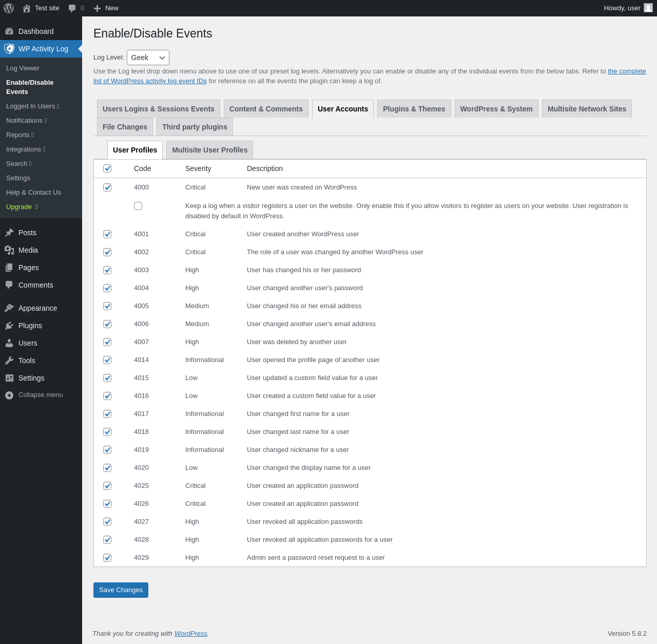Disable event 4007 user deleted checkbox

click(x=107, y=342)
